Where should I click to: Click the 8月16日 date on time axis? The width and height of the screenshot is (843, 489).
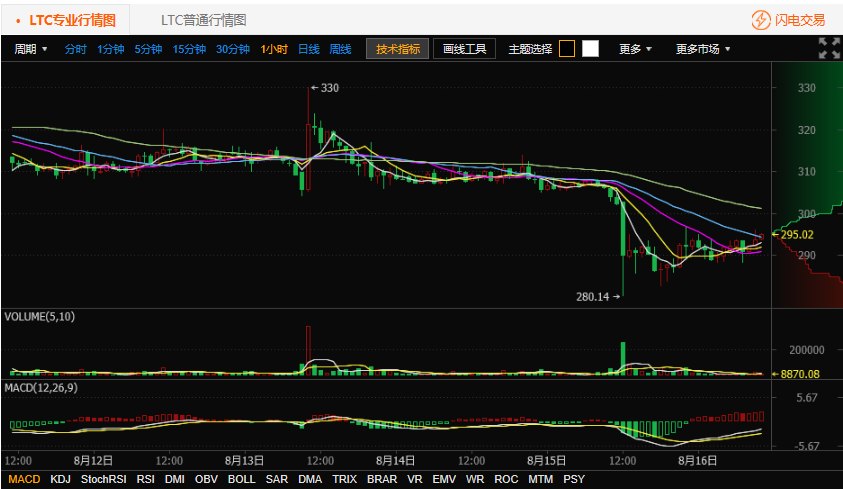click(x=697, y=461)
